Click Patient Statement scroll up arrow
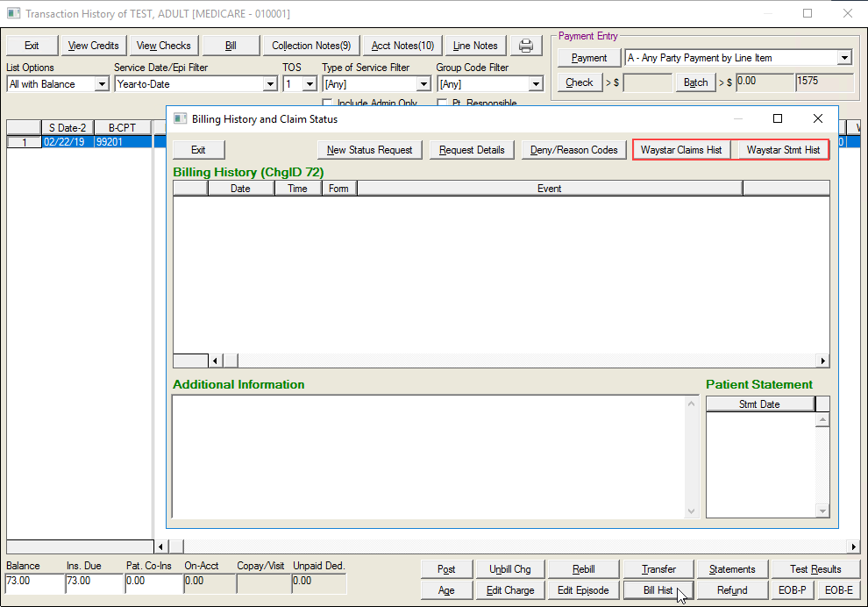 [x=822, y=420]
